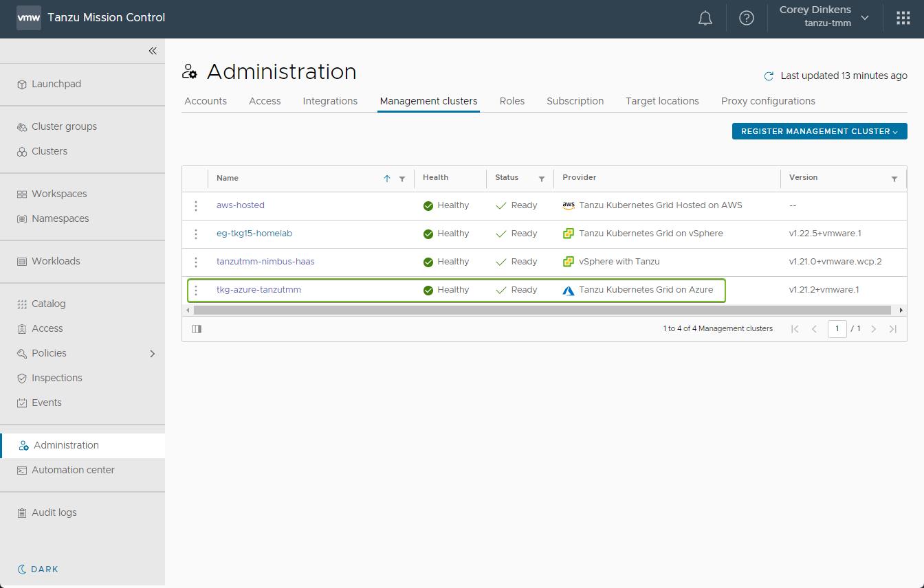
Task: Click the Health column header
Action: 435,178
